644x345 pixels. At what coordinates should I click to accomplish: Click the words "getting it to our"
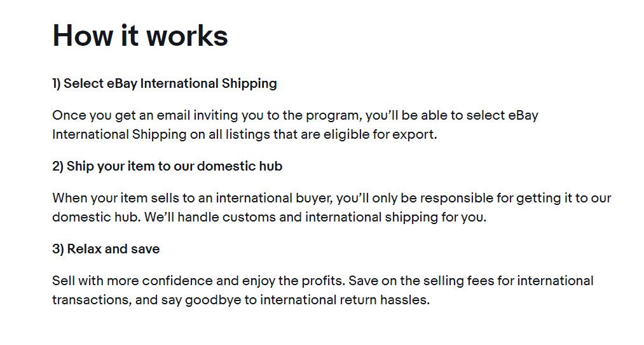[564, 198]
